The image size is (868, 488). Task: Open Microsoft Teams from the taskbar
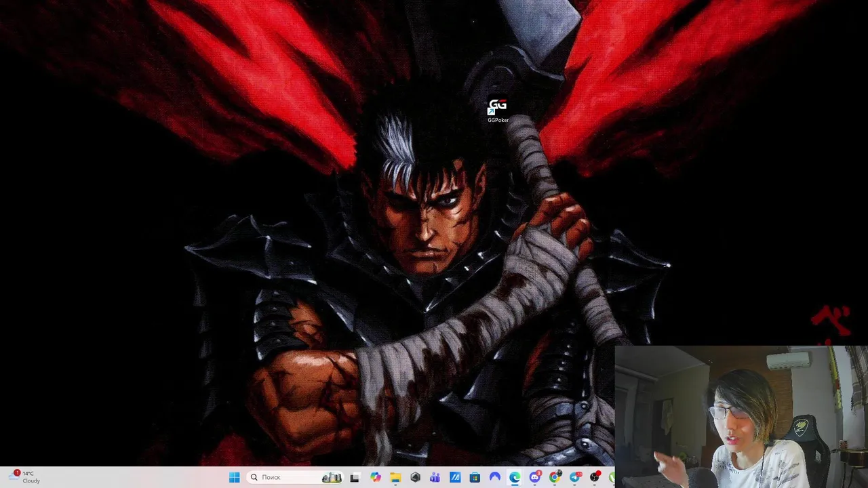pyautogui.click(x=435, y=477)
